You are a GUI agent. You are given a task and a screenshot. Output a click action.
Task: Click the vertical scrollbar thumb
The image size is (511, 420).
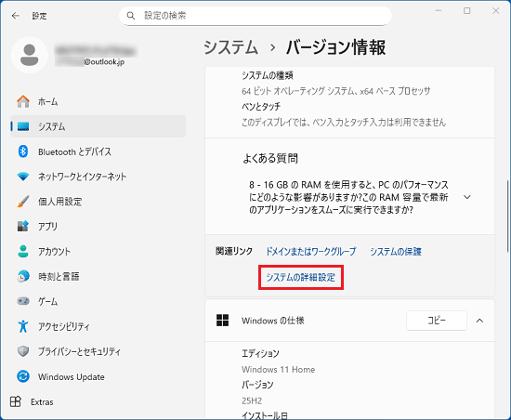click(507, 216)
